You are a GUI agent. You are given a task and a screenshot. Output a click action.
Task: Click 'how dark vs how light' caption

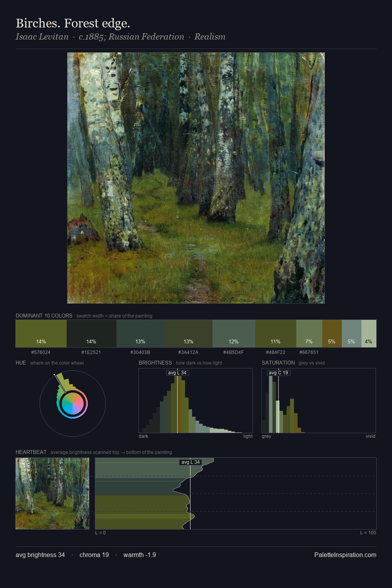(x=199, y=363)
